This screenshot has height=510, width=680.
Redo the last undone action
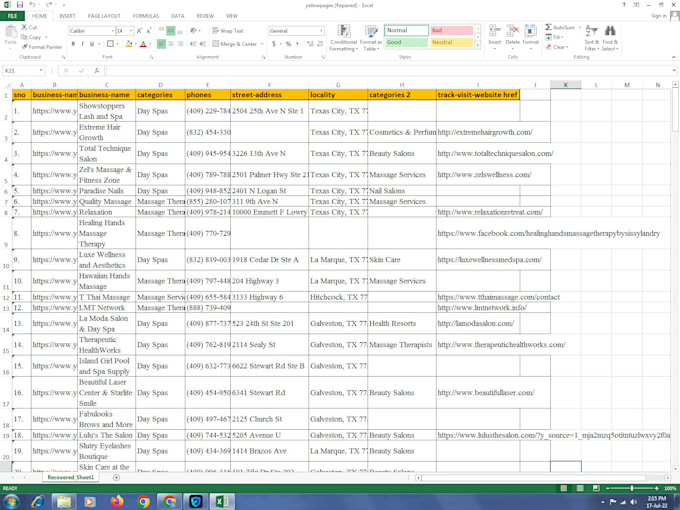(x=49, y=5)
